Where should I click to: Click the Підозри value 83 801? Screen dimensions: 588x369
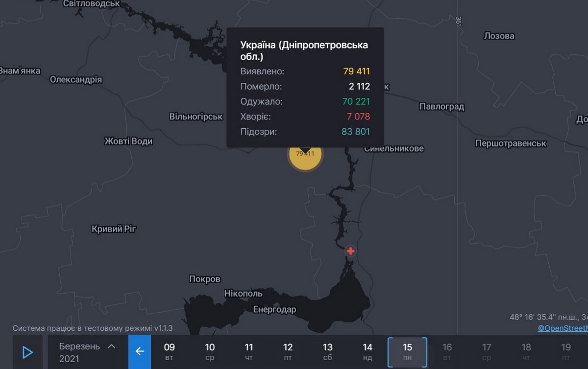[x=356, y=132]
